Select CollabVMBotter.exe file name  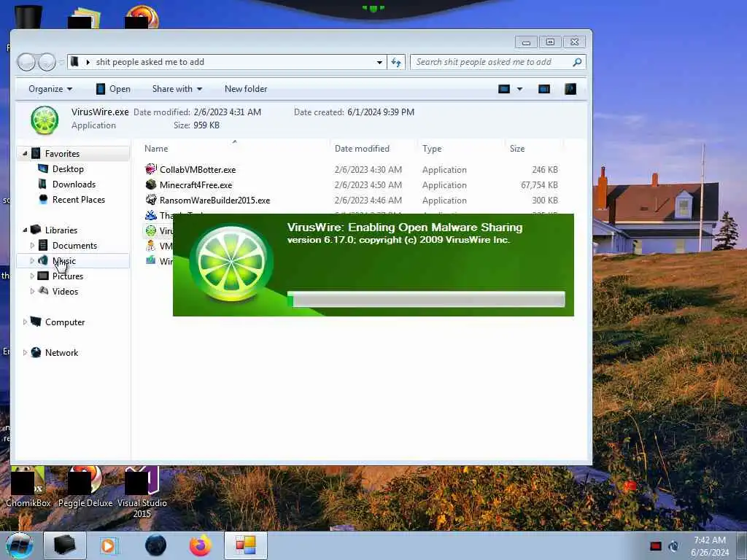198,169
